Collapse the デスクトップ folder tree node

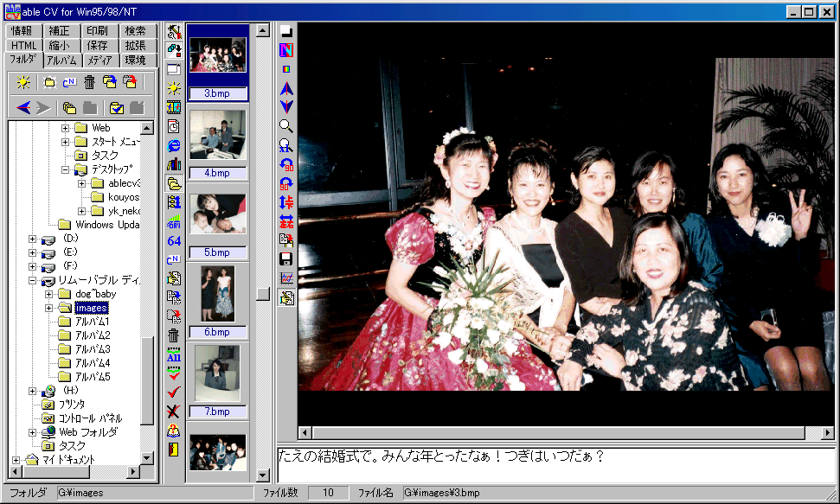pyautogui.click(x=66, y=170)
